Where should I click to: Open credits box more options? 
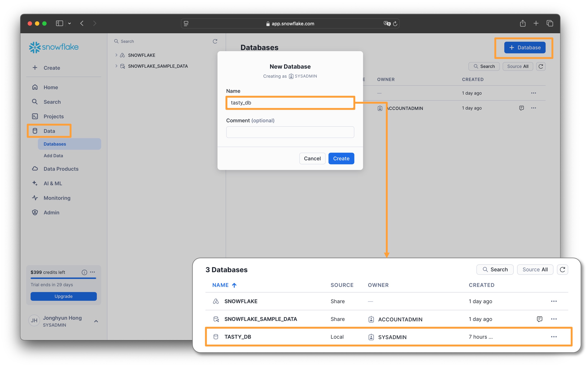(x=93, y=272)
